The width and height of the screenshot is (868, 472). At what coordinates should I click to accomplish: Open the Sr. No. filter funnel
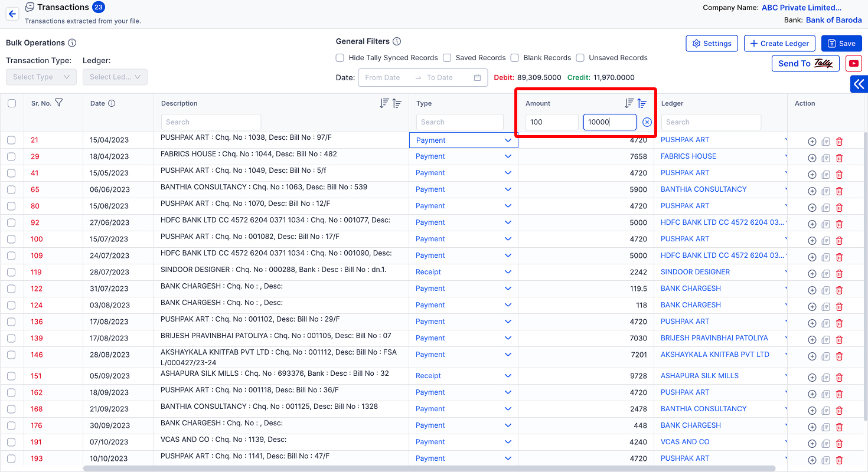tap(58, 103)
